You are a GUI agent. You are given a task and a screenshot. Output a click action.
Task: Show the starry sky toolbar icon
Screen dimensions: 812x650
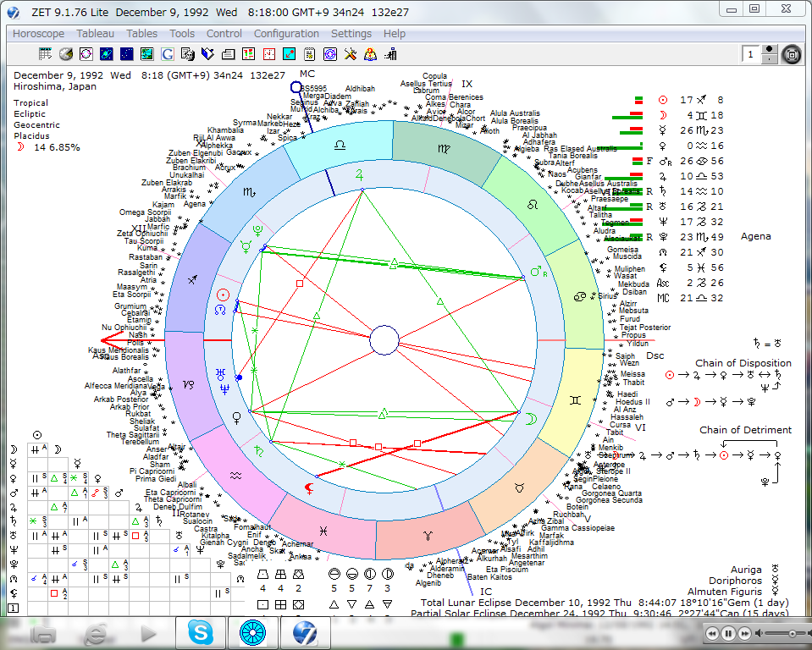(x=126, y=54)
